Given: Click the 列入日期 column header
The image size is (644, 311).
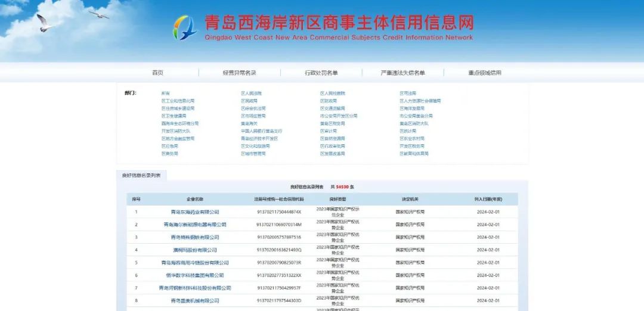Looking at the screenshot, I should click(488, 199).
